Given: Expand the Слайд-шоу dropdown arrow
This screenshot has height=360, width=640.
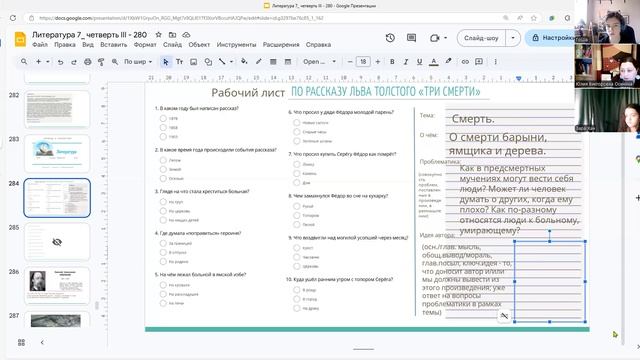Looking at the screenshot, I should click(513, 38).
